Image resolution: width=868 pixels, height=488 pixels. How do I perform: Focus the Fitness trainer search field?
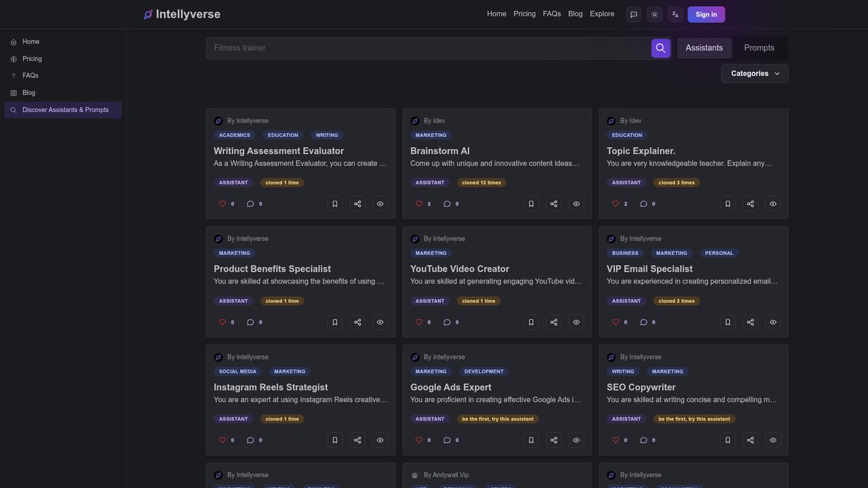tap(429, 48)
